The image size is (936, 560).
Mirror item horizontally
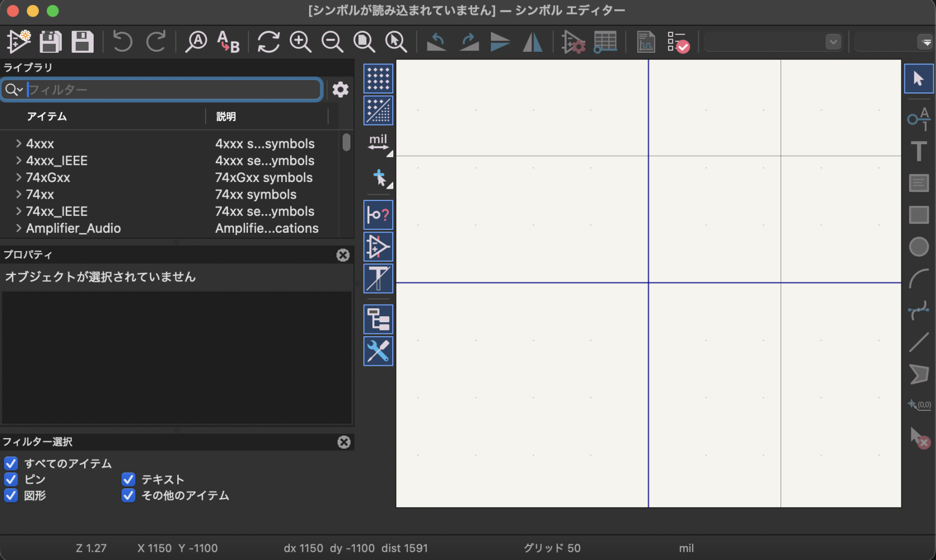coord(533,42)
